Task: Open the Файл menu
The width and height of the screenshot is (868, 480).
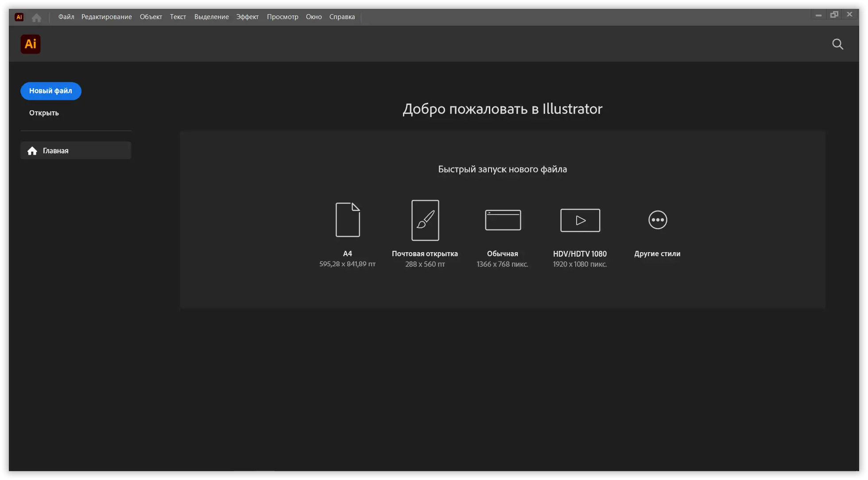Action: (66, 17)
